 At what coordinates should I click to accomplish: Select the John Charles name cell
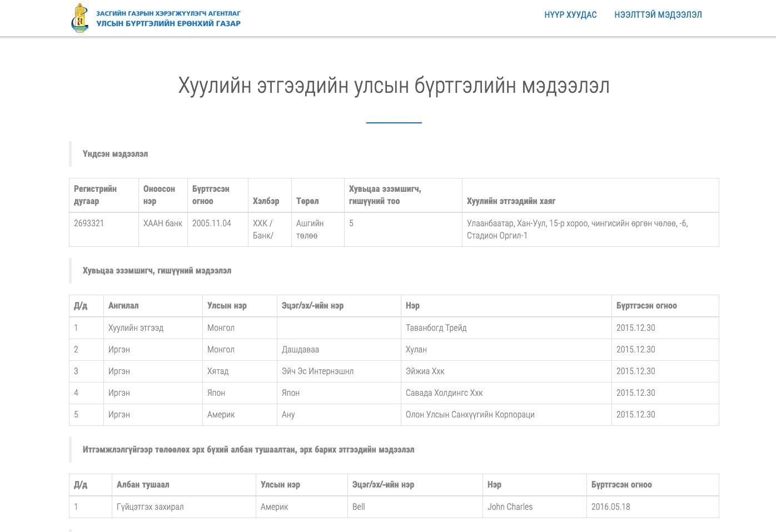(510, 507)
